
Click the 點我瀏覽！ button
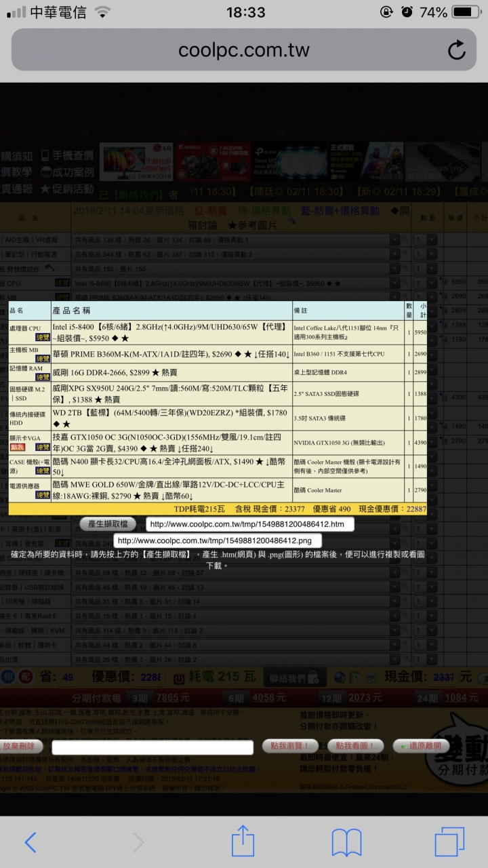pos(289,746)
